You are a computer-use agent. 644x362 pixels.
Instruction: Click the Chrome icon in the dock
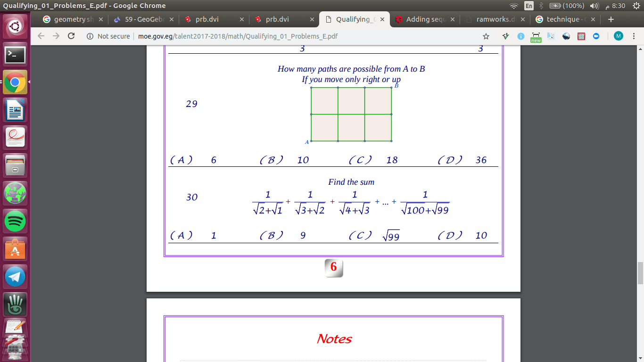click(15, 83)
